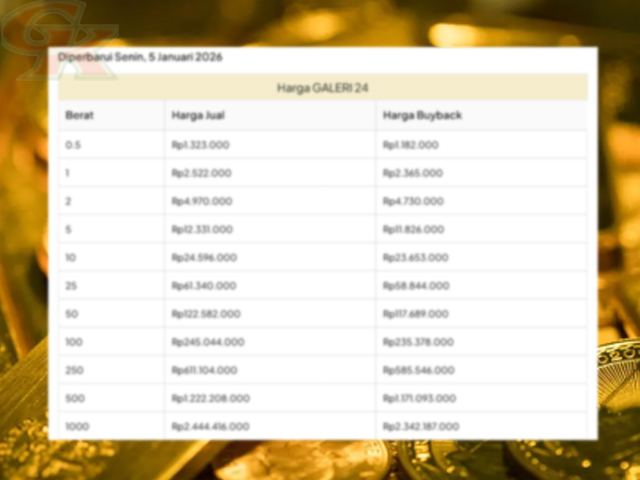
Task: Click the Harga GALERI 24 table title
Action: (x=322, y=88)
